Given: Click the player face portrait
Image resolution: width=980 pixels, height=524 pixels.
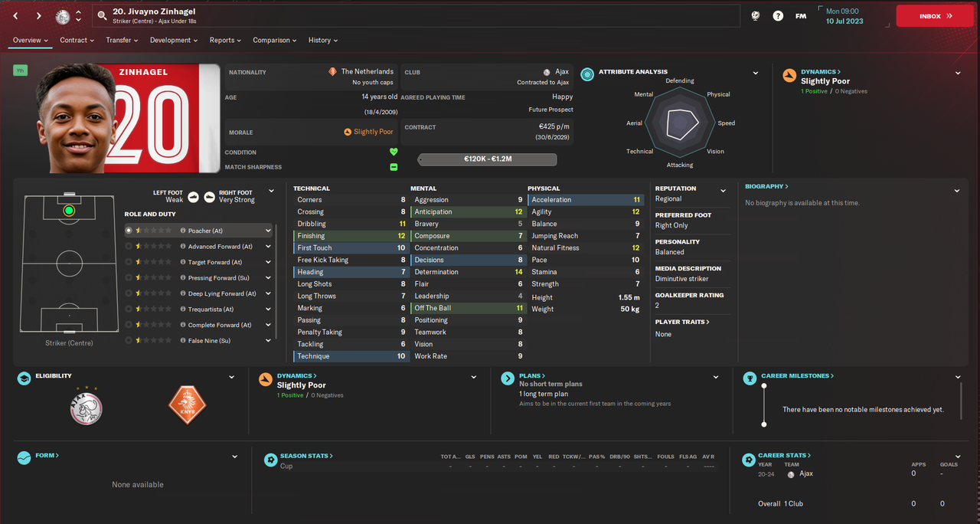Looking at the screenshot, I should (x=75, y=119).
